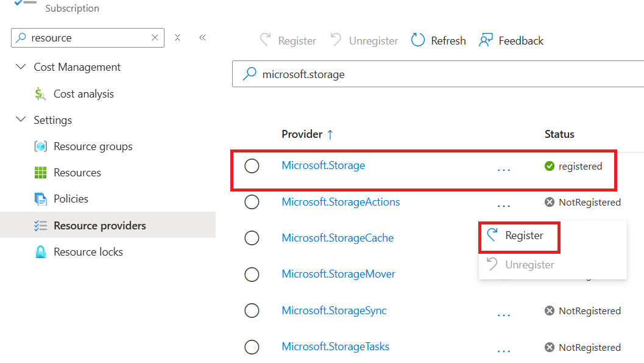Open the Microsoft.StorageSync provider link
Screen dimensions: 644x363
pos(334,311)
